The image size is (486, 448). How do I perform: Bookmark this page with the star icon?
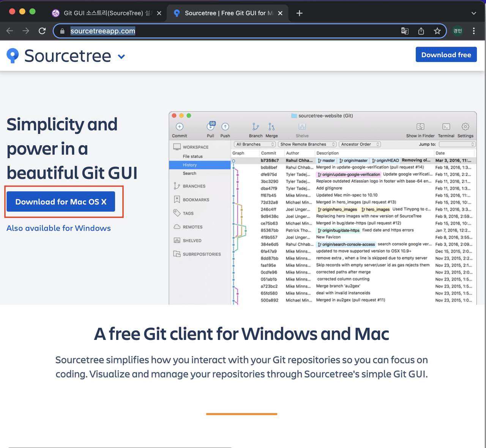(437, 31)
